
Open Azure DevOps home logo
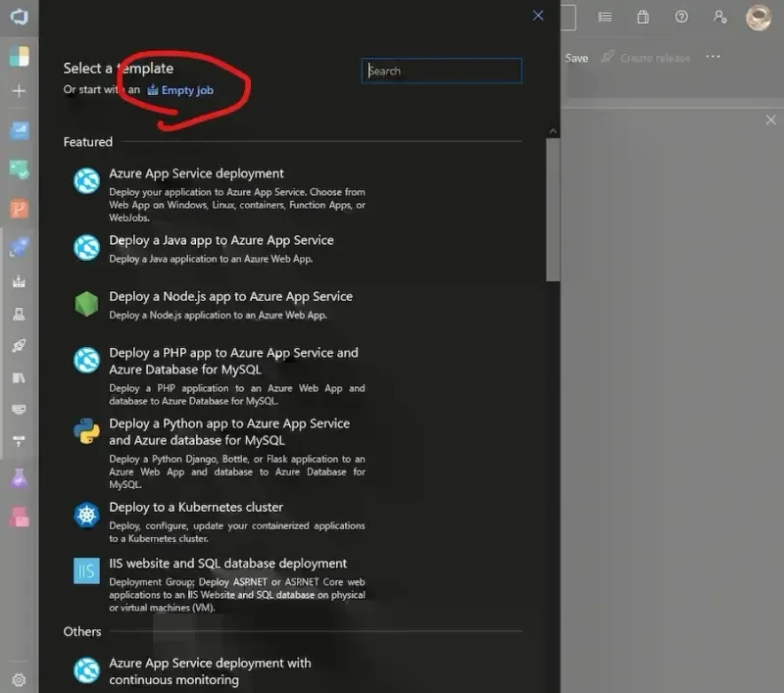click(x=19, y=17)
